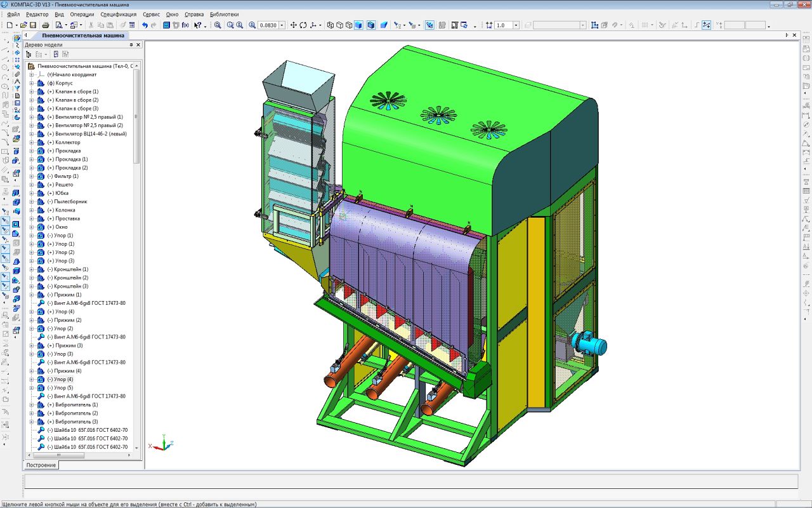Screen dimensions: 812x508
Task: Expand the Корпус tree node
Action: coord(31,83)
